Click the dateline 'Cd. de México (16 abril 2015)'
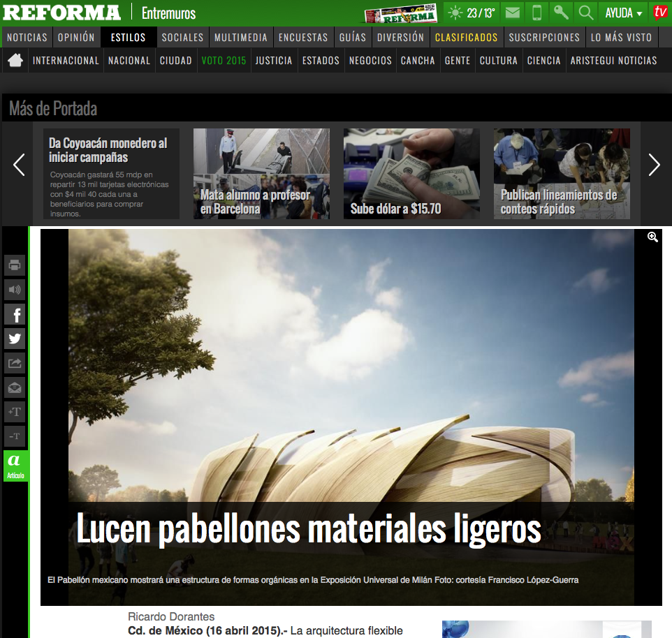672x638 pixels. pyautogui.click(x=208, y=631)
